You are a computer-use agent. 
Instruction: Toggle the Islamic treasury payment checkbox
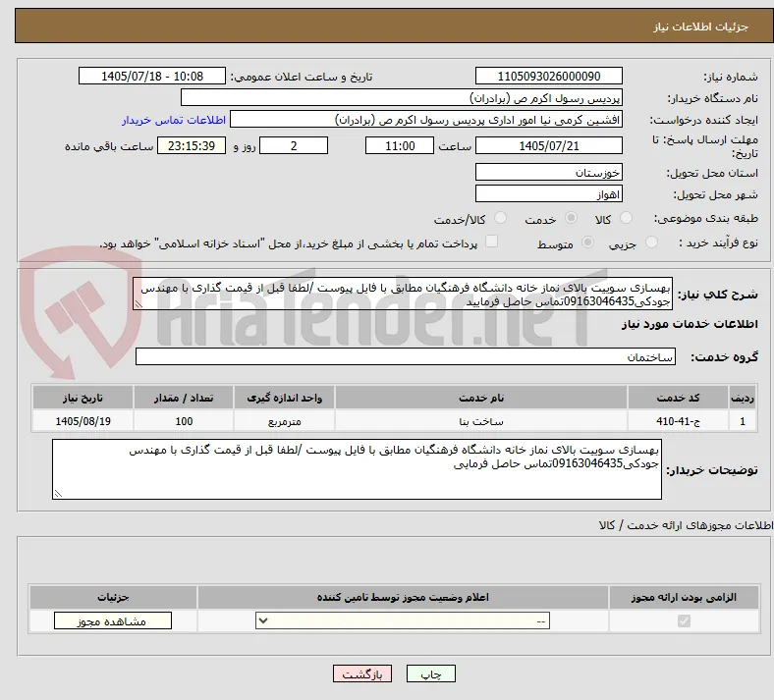pos(492,242)
